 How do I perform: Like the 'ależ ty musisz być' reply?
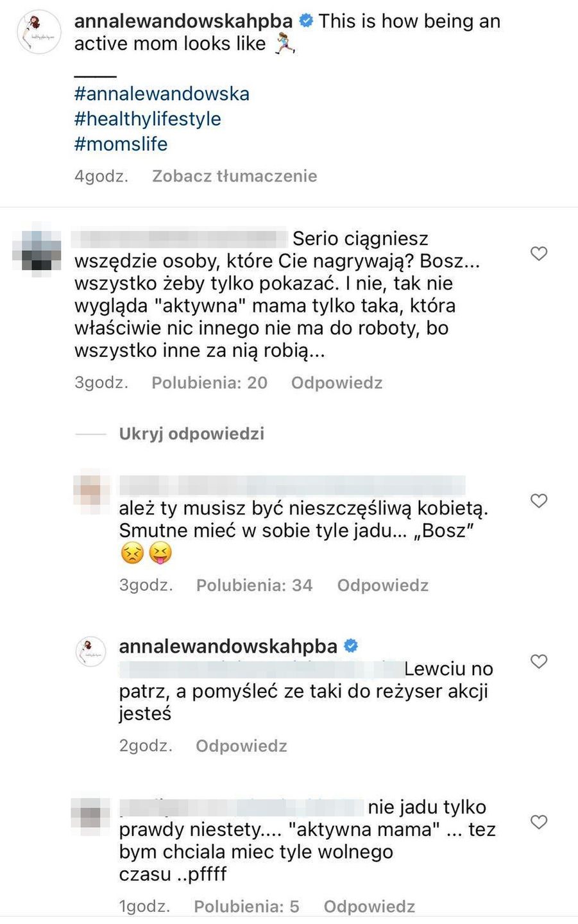click(x=539, y=501)
